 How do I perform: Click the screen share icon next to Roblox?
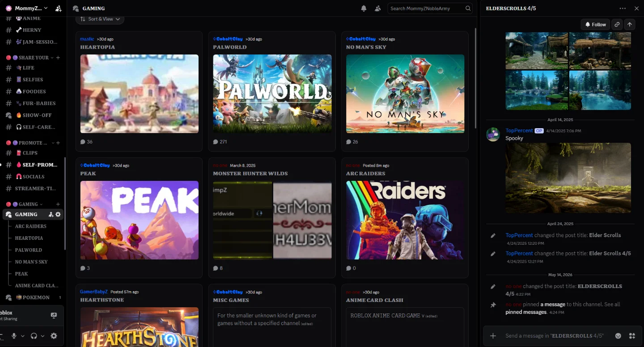pos(54,316)
